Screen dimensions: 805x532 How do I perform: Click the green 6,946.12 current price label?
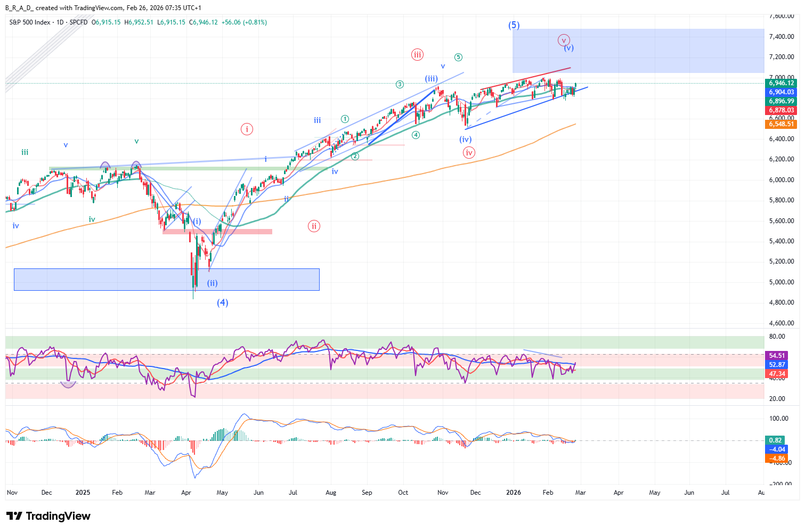781,83
